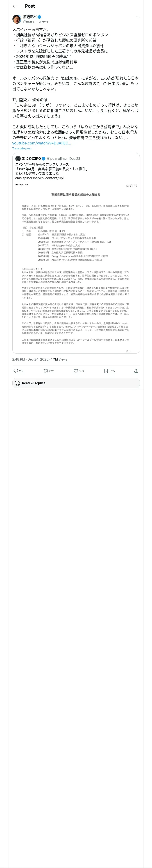Click the author name 渡邉正裕
This screenshot has width=152, height=868.
click(x=30, y=17)
